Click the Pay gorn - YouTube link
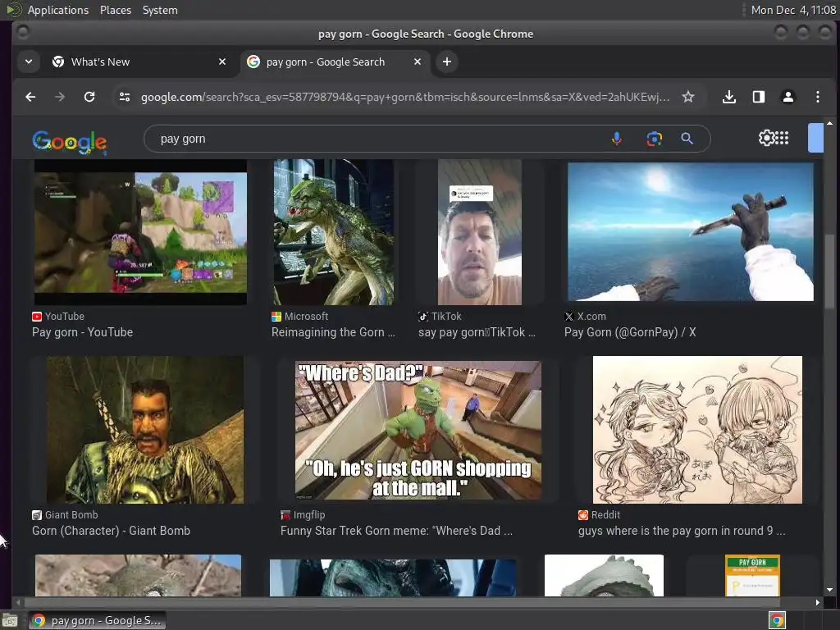 (x=83, y=332)
